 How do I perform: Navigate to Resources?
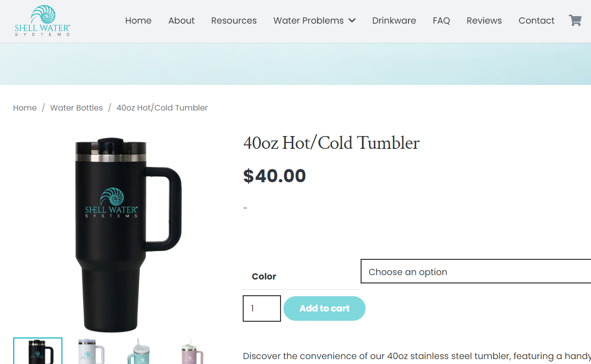(234, 21)
